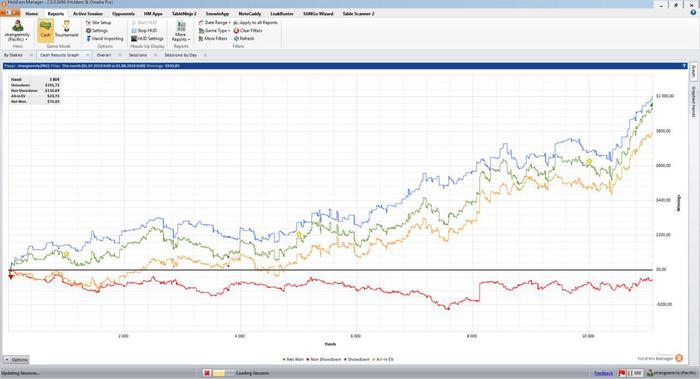Click the red triangle marker at graph start
The height and width of the screenshot is (379, 700).
coord(11,277)
